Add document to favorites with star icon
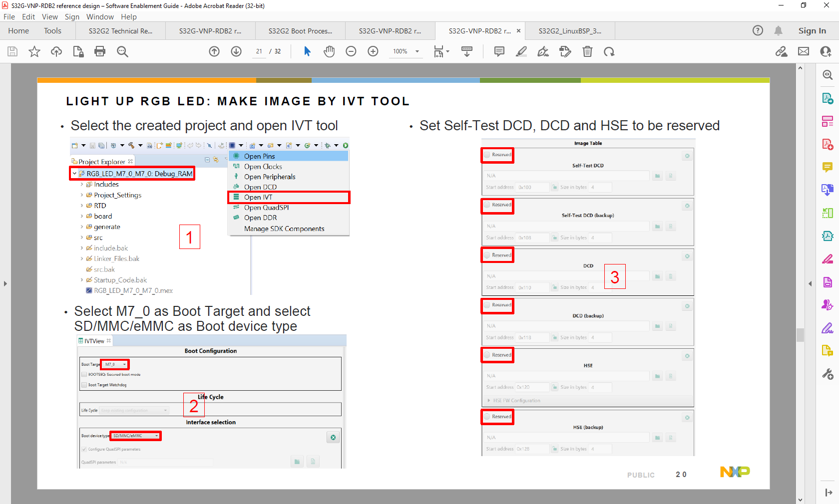The height and width of the screenshot is (504, 839). 34,51
